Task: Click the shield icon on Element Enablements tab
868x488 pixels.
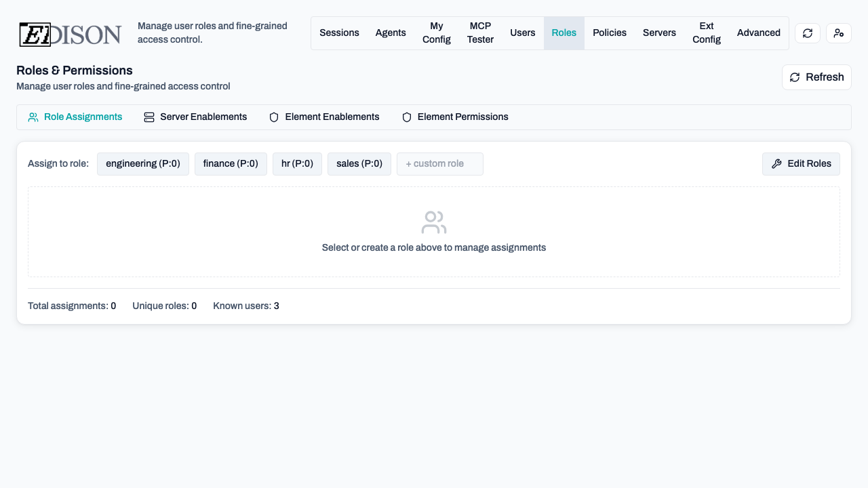Action: click(273, 117)
